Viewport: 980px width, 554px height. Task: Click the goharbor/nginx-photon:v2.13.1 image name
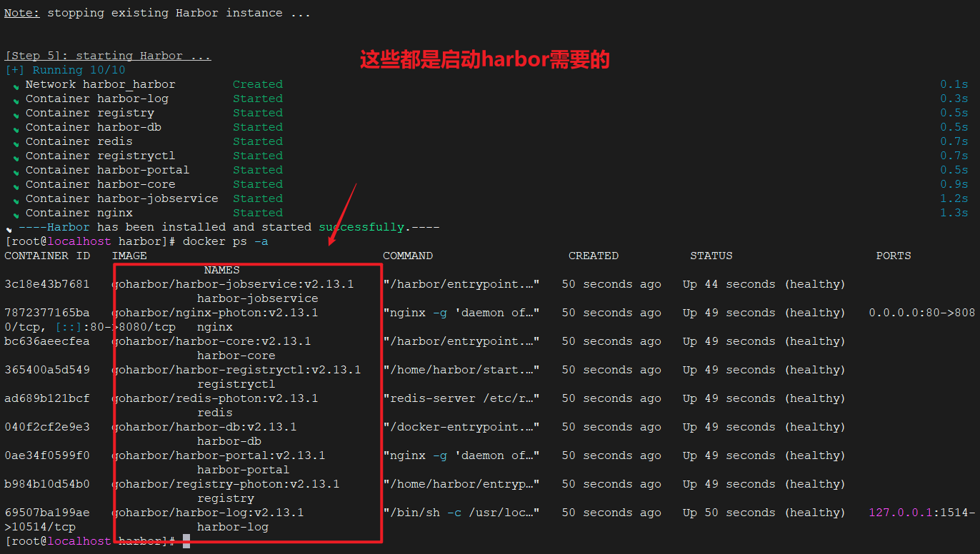click(215, 313)
